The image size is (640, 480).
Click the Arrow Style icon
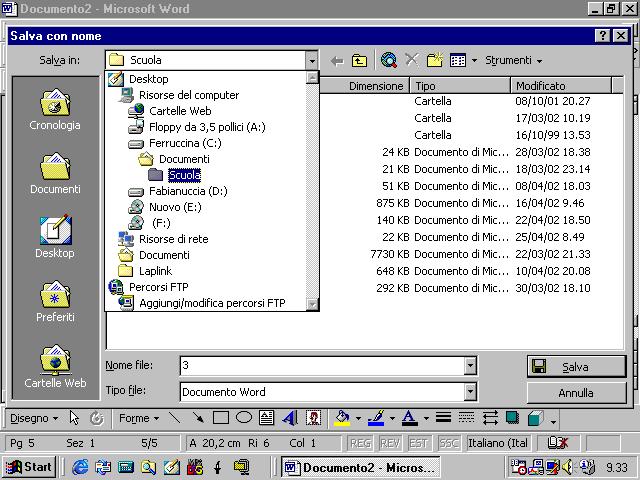point(490,418)
